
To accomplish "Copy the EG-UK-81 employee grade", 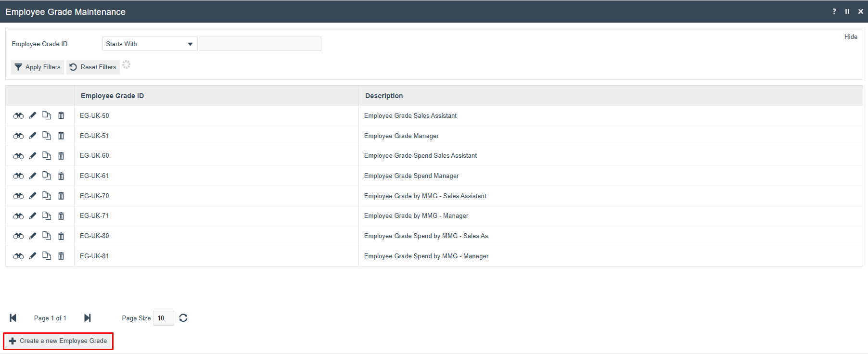I will 47,256.
